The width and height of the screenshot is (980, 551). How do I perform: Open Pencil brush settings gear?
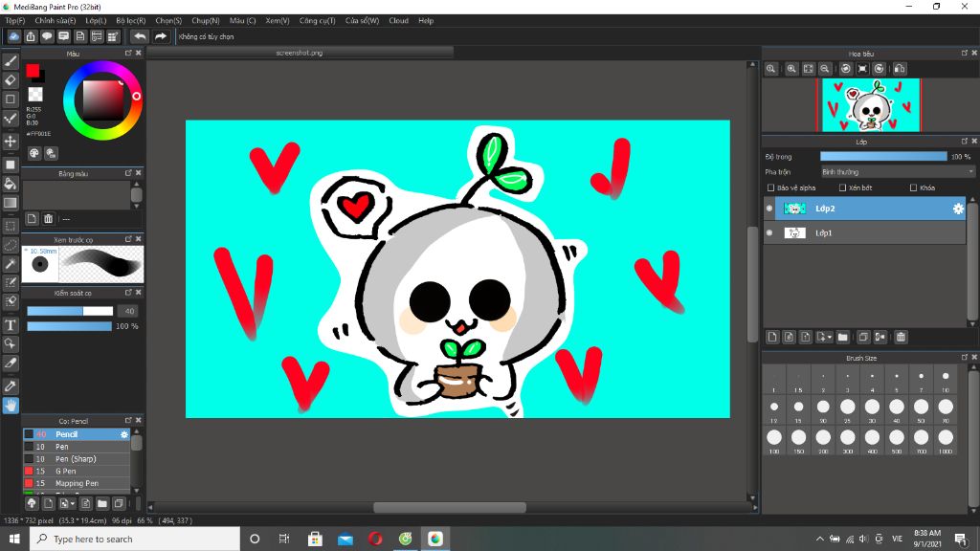[x=123, y=434]
